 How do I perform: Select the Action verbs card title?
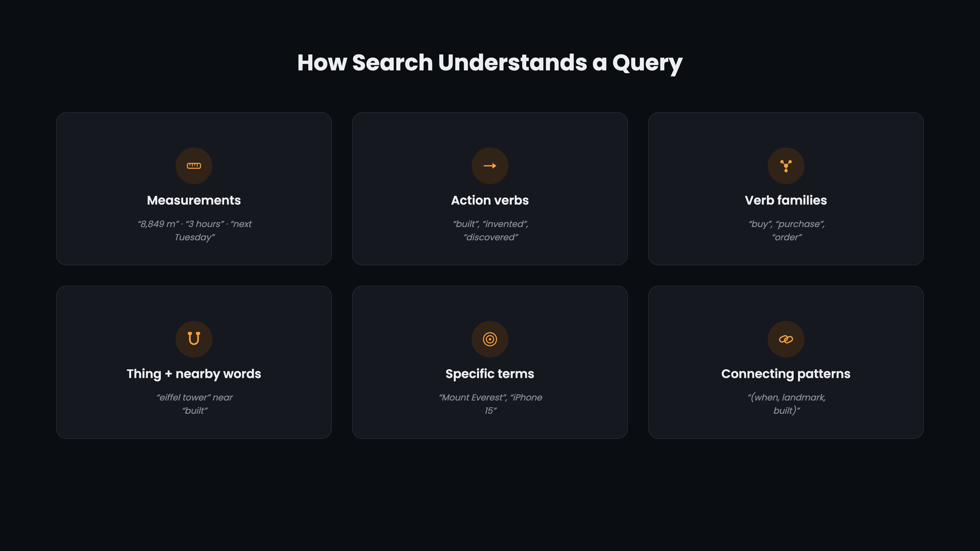point(490,200)
